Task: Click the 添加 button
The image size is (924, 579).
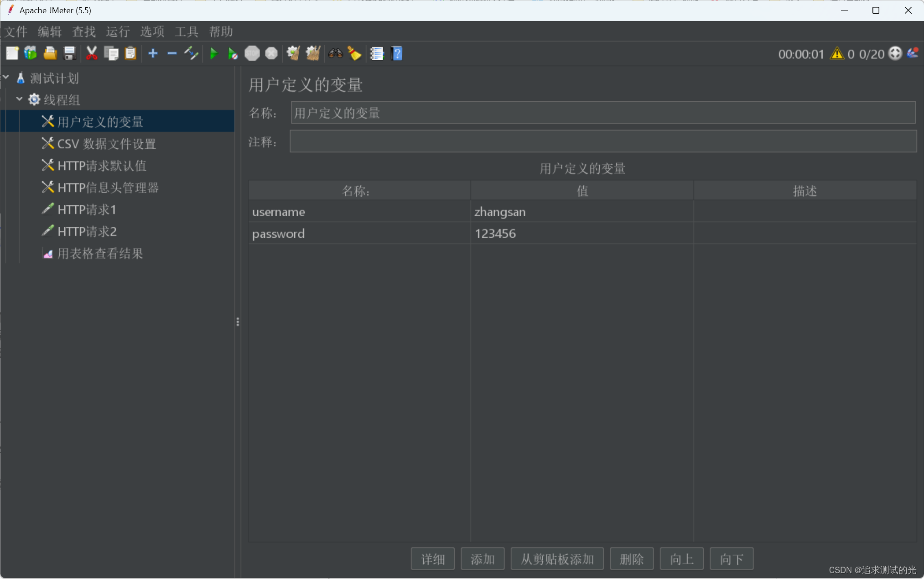Action: (x=483, y=559)
